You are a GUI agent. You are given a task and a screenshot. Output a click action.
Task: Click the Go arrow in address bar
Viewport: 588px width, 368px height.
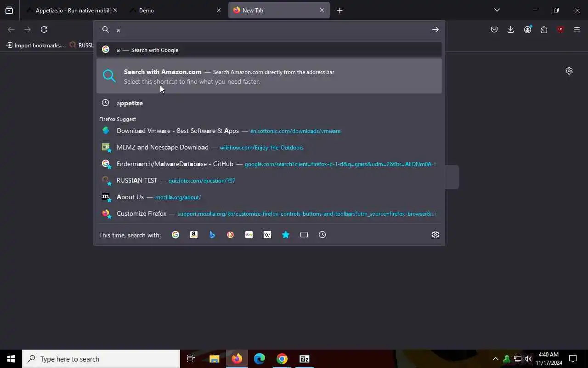click(435, 29)
